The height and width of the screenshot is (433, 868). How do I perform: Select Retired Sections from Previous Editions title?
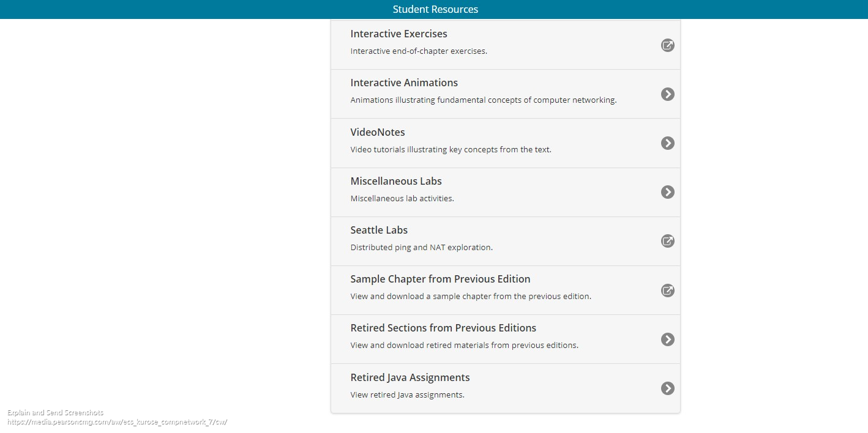pos(443,328)
